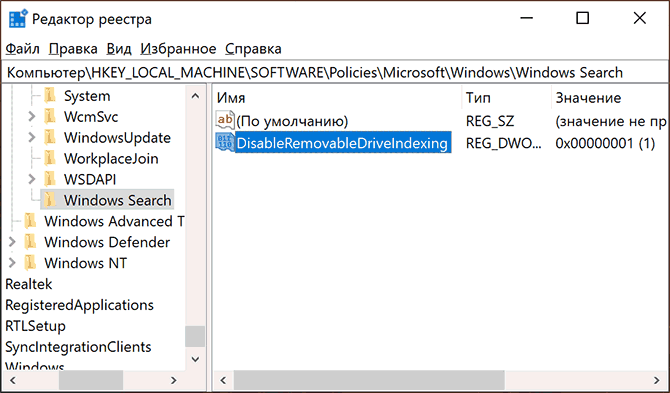Click the 0x00000001 (1) data cell

(605, 143)
